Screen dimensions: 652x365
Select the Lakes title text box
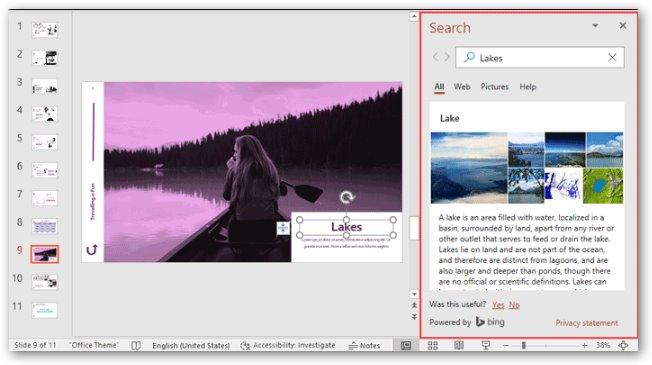point(346,227)
